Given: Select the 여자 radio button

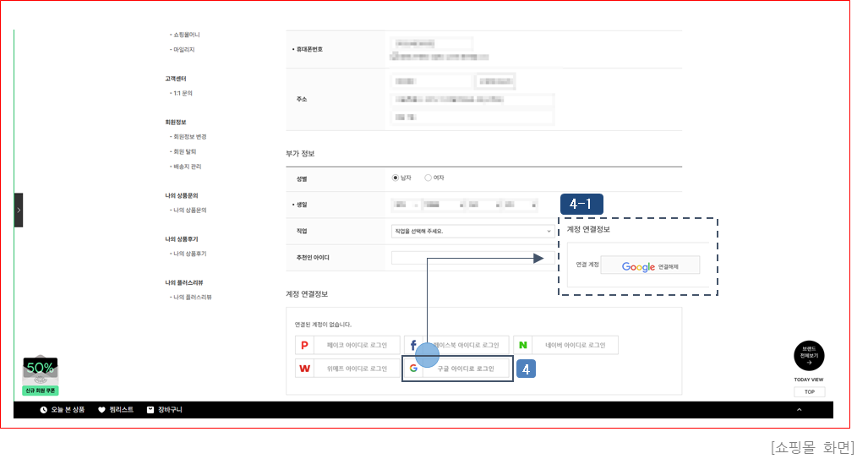Looking at the screenshot, I should click(428, 178).
